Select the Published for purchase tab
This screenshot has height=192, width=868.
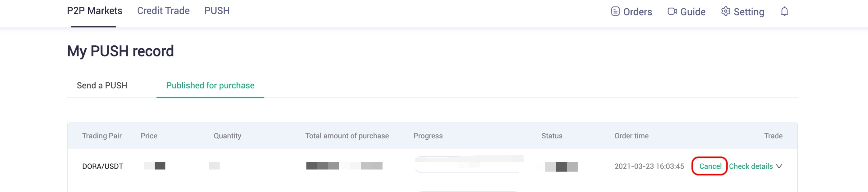[210, 86]
